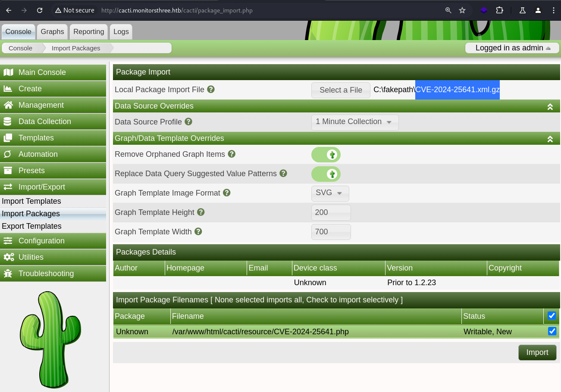Select Import Packages in sidebar
Viewport: 561px width, 392px height.
(x=53, y=214)
